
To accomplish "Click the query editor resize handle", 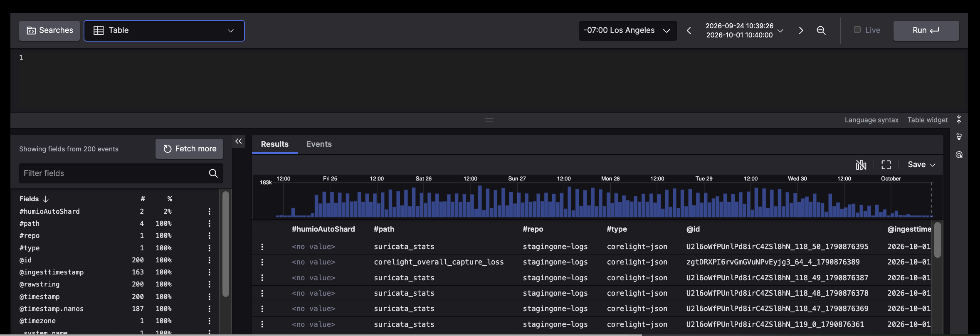I will [x=489, y=120].
